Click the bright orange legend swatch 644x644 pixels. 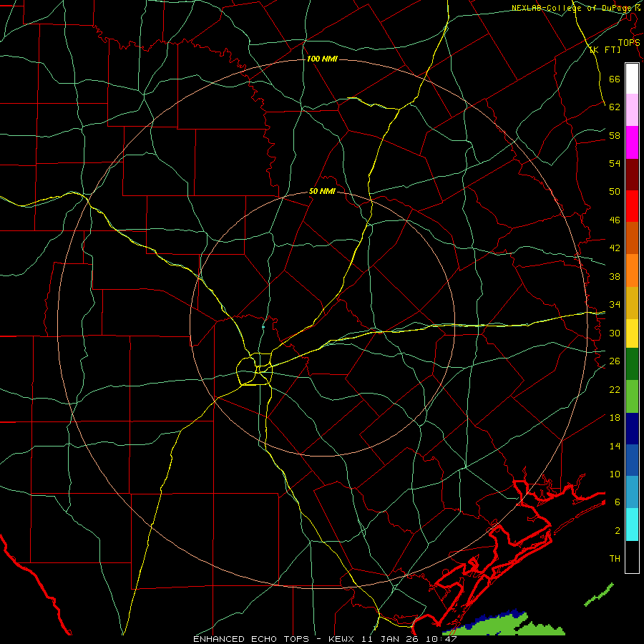click(632, 270)
